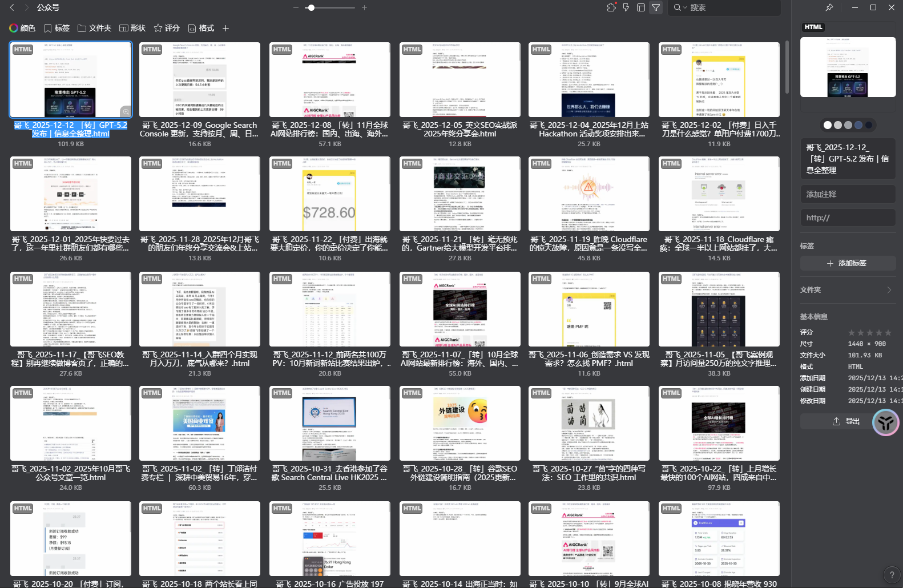This screenshot has height=588, width=903.
Task: Click the 导出 export button
Action: (846, 421)
